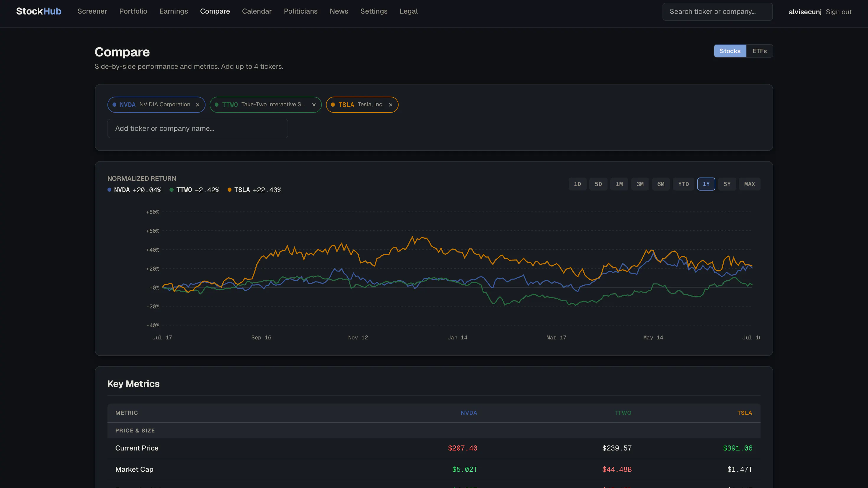Sign out of the account
This screenshot has width=868, height=488.
[838, 12]
